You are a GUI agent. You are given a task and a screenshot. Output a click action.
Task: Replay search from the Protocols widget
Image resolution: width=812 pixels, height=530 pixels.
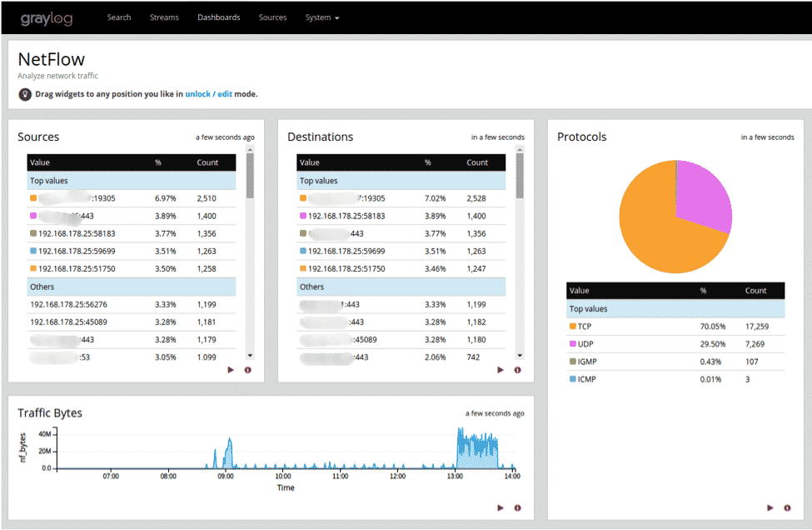[770, 507]
